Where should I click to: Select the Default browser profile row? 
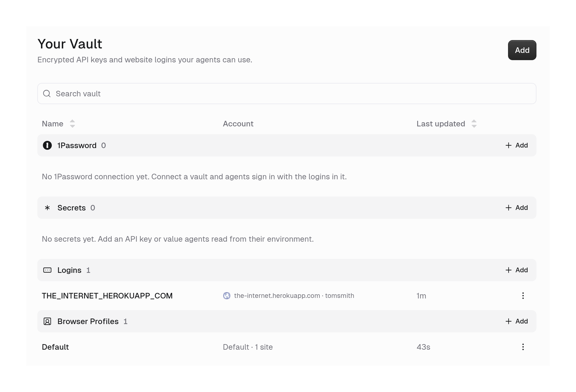coord(287,347)
